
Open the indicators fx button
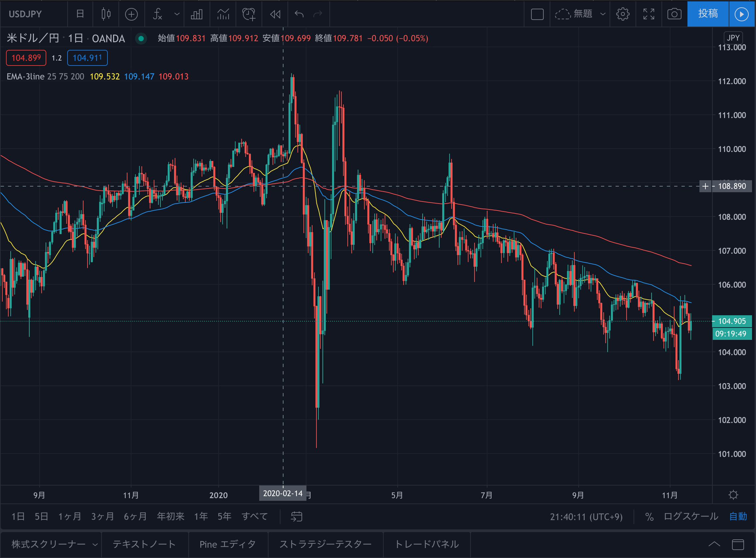[158, 14]
